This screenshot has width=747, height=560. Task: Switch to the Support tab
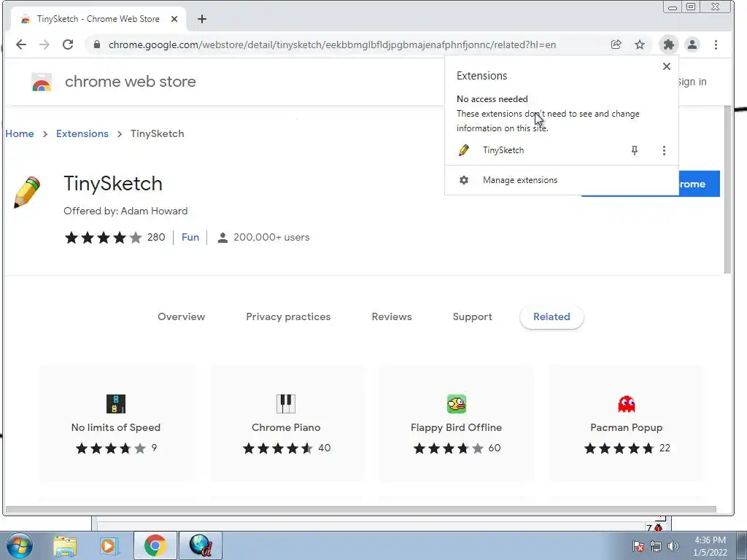(x=472, y=316)
